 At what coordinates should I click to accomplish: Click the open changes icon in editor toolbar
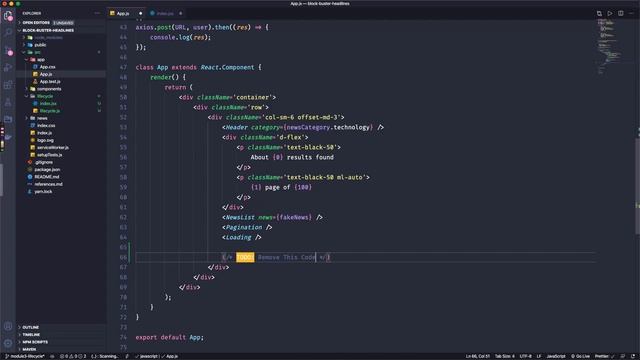click(x=599, y=13)
